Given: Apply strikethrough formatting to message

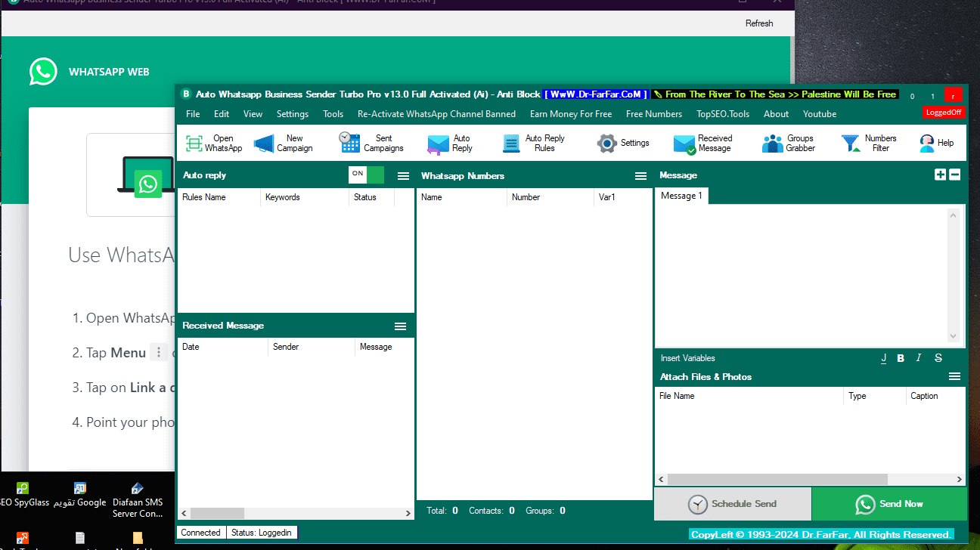Looking at the screenshot, I should (x=938, y=358).
